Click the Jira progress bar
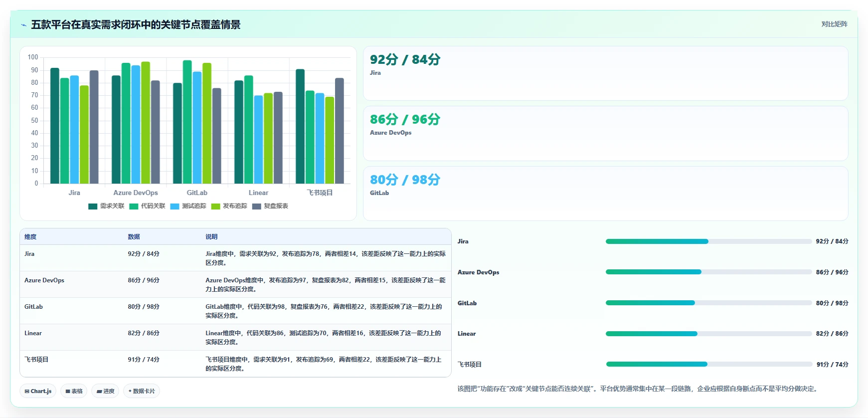This screenshot has width=868, height=418. pos(708,241)
